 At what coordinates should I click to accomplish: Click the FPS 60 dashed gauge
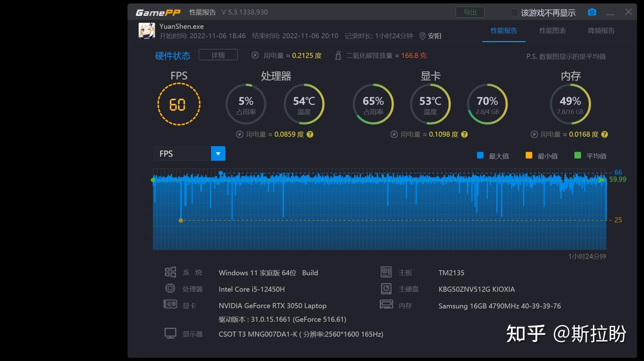coord(179,104)
